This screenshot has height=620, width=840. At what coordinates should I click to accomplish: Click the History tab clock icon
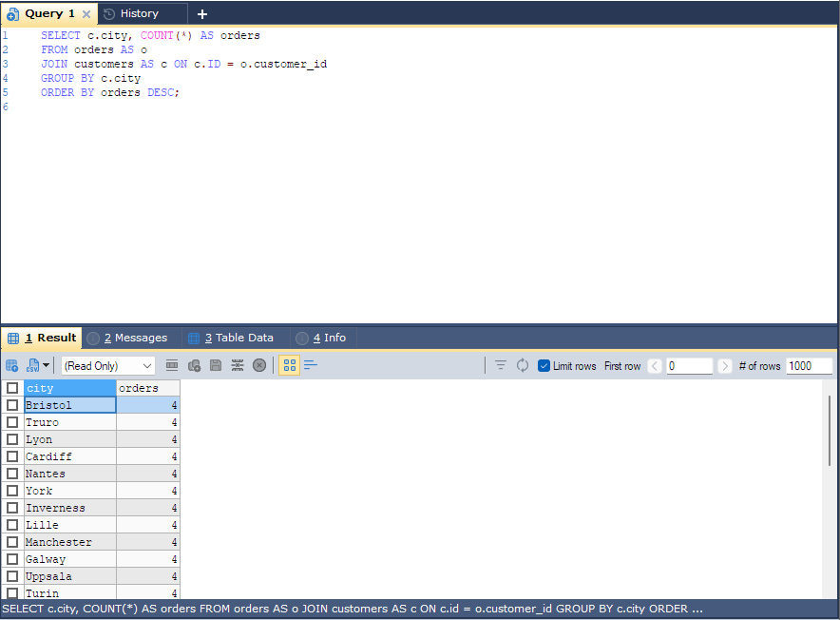tap(109, 14)
